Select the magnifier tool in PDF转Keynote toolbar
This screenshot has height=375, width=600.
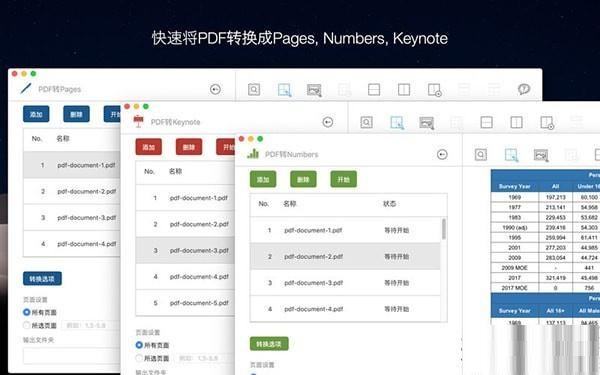pos(366,122)
